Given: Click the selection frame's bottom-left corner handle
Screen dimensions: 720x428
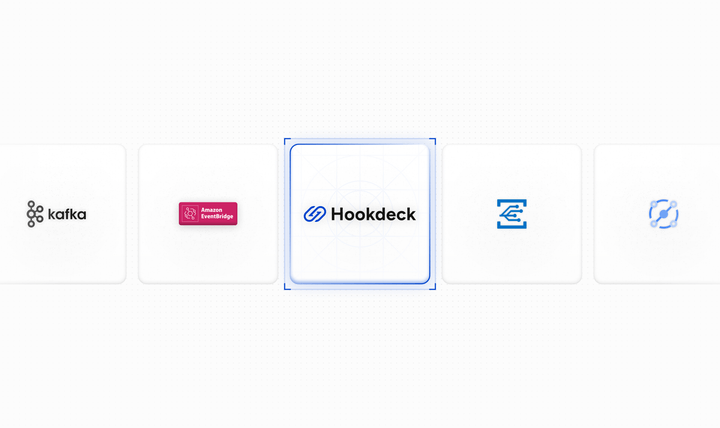Looking at the screenshot, I should pos(285,289).
